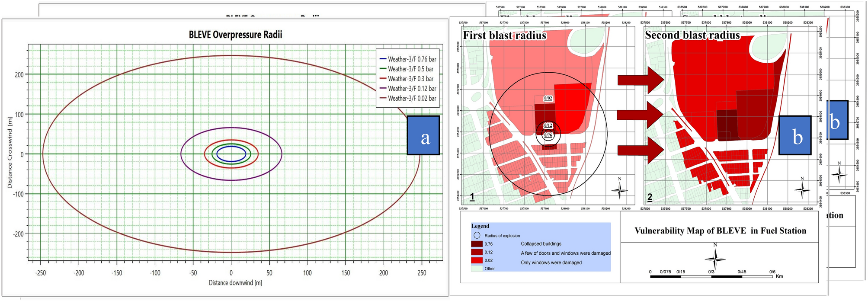Click the Weather-3/F 0.3 bar legend entry
The height and width of the screenshot is (301, 868).
point(406,79)
